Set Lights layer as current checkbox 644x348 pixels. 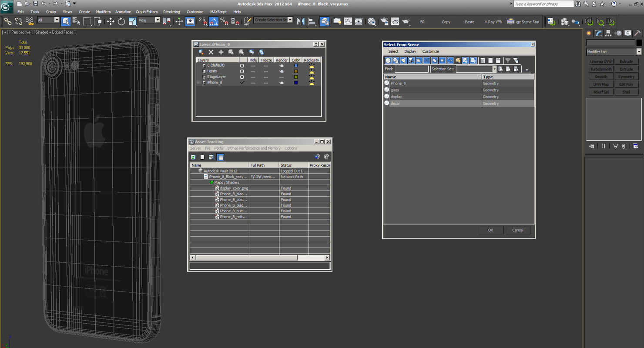tap(242, 71)
